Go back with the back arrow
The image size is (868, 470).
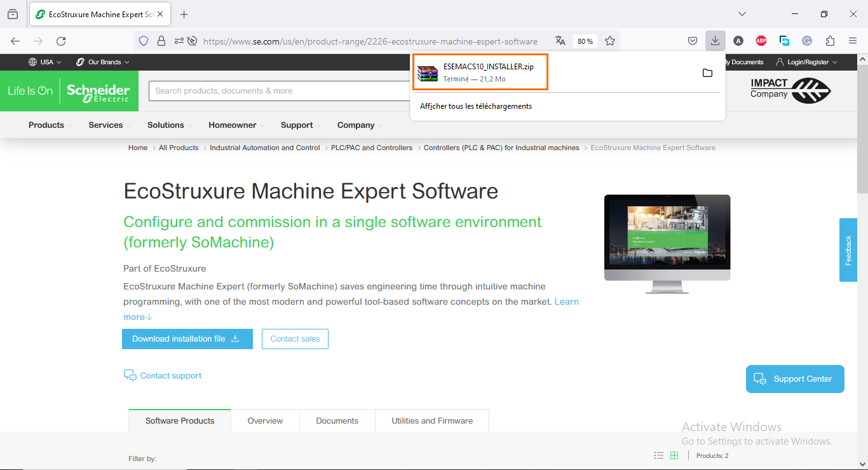pos(15,41)
